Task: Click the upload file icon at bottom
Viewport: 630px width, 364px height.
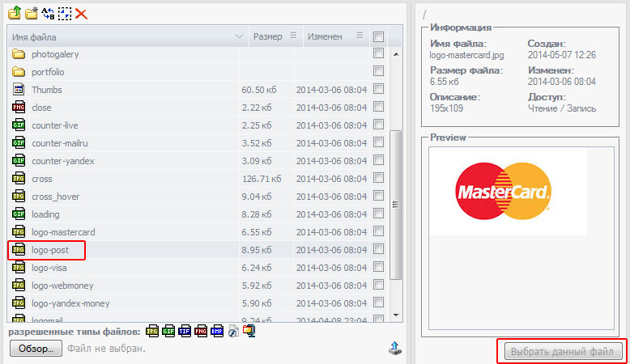Action: click(394, 349)
